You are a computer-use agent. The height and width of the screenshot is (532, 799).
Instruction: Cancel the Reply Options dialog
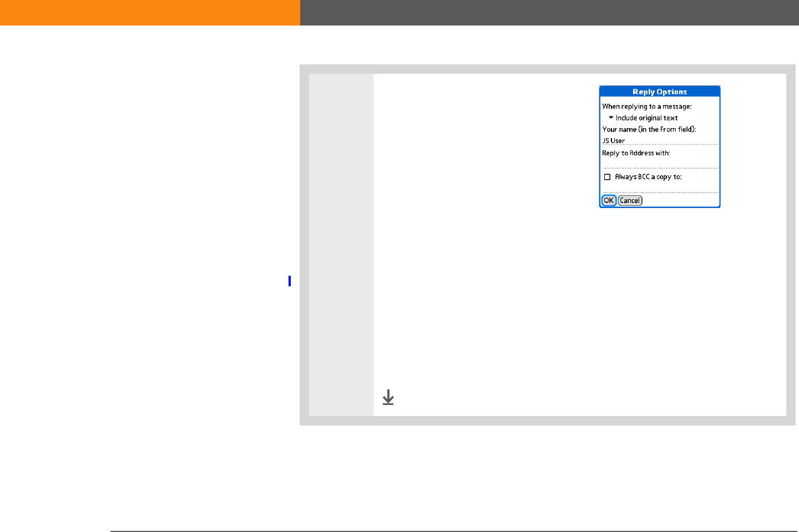coord(630,200)
